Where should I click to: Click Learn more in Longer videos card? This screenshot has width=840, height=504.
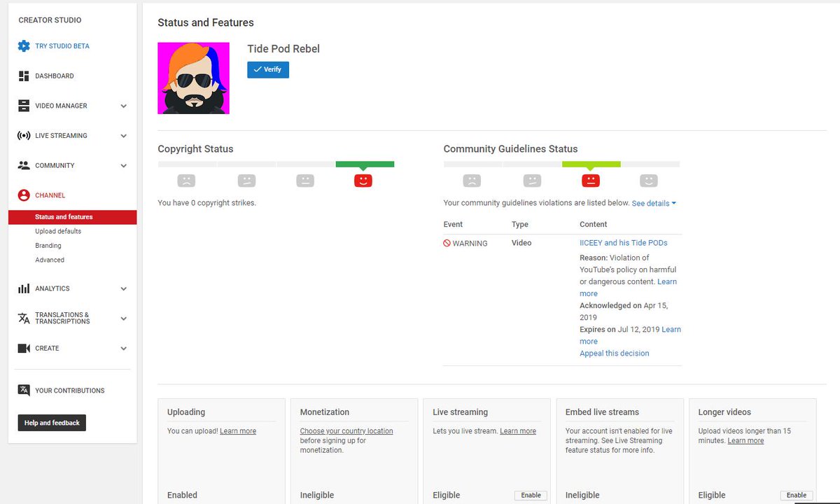(x=746, y=441)
